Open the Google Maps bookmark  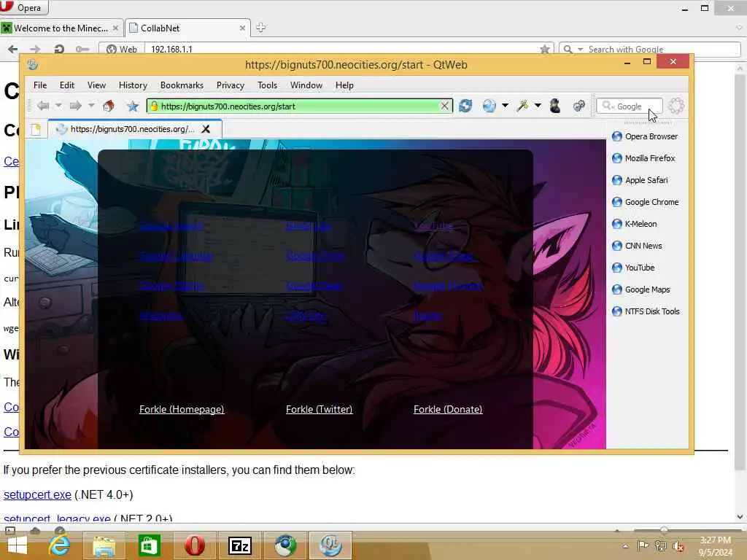[x=641, y=289]
